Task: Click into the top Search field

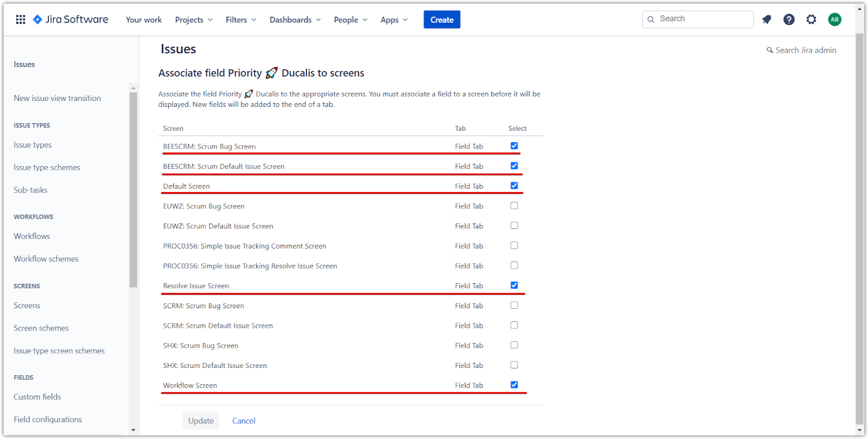Action: tap(698, 19)
